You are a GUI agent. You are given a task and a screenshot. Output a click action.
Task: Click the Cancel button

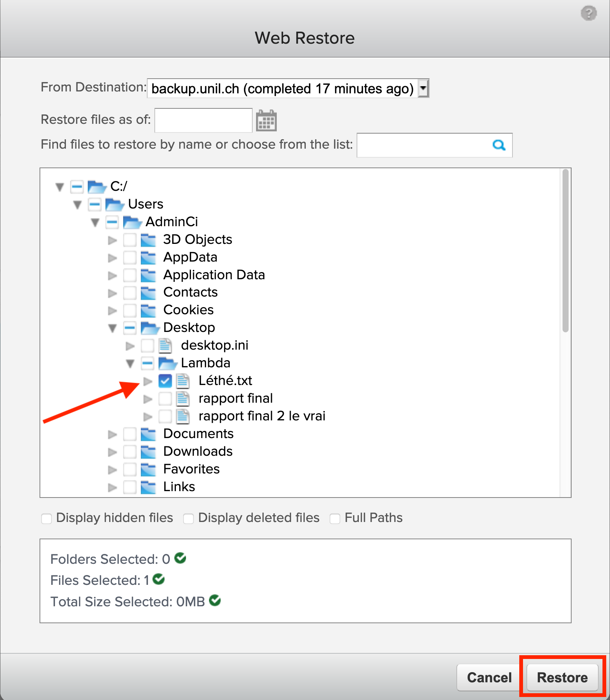coord(489,677)
